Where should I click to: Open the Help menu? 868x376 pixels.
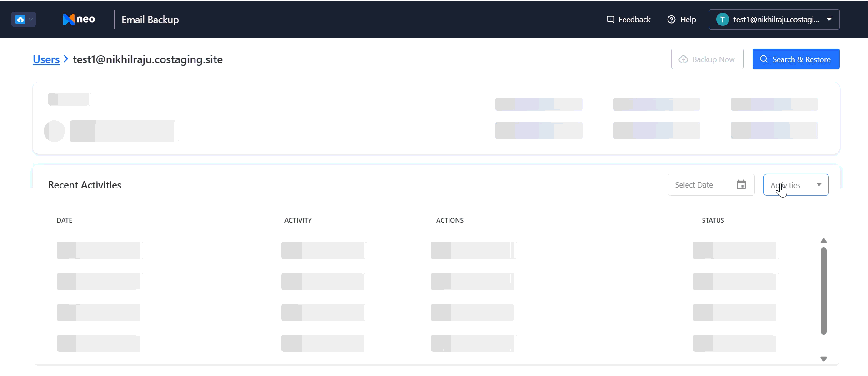pos(682,20)
